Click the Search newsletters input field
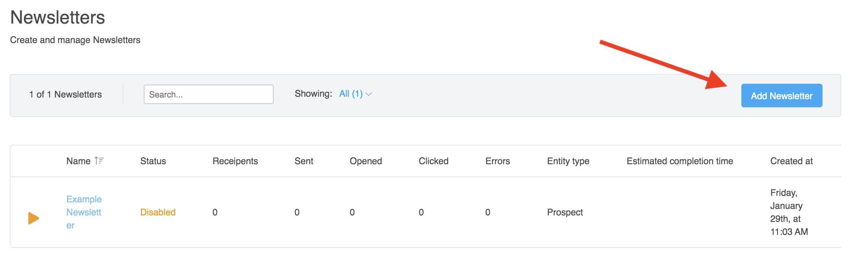The image size is (868, 265). point(208,94)
